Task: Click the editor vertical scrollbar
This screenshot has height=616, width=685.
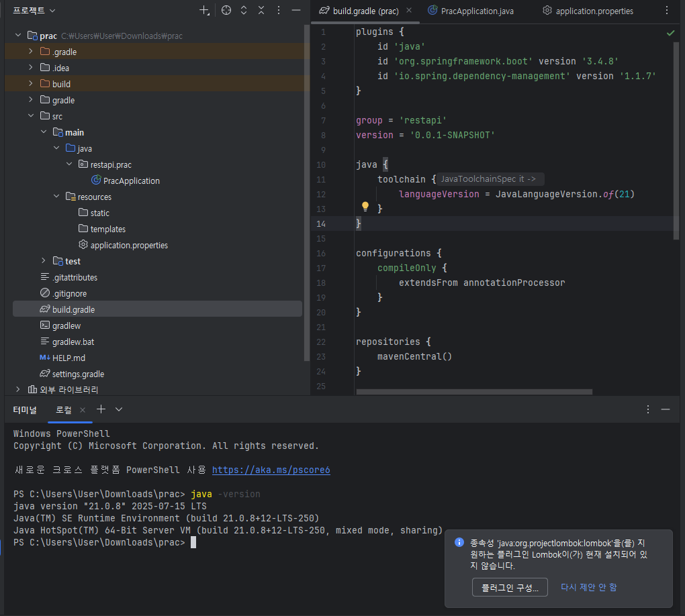Action: 676,140
